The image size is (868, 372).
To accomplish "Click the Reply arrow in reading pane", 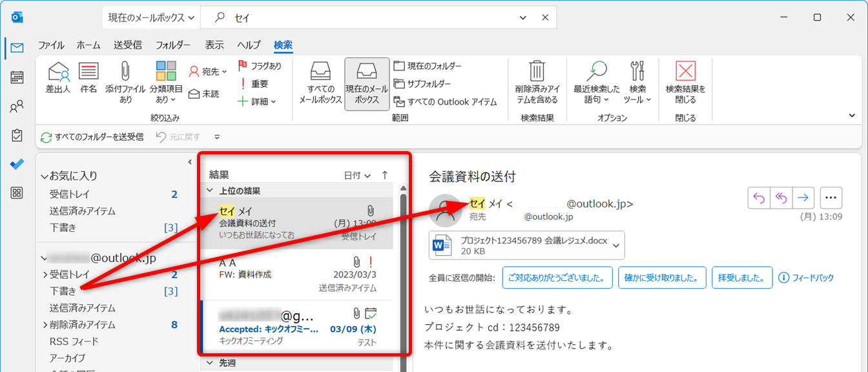I will 758,198.
